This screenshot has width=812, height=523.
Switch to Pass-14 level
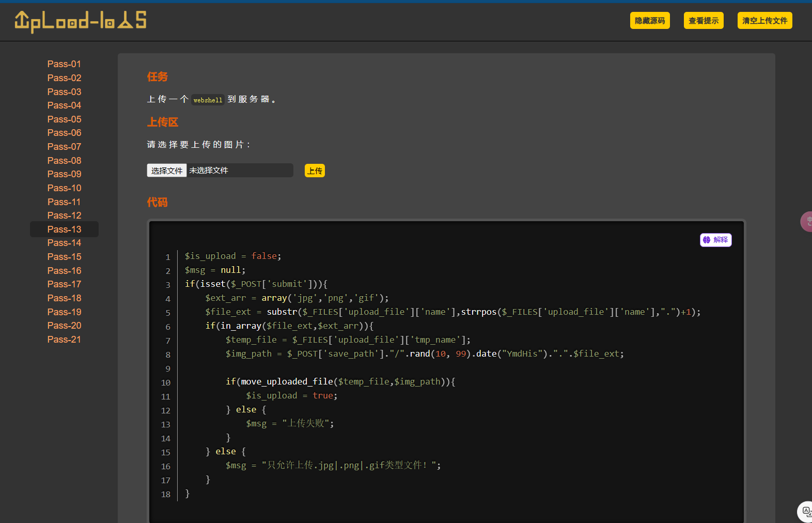64,243
